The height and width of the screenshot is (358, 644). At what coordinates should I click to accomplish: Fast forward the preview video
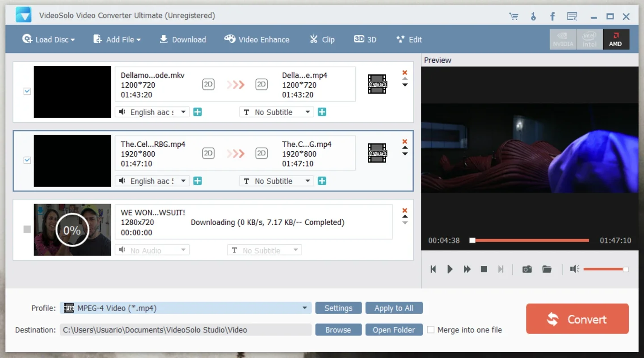pos(467,269)
